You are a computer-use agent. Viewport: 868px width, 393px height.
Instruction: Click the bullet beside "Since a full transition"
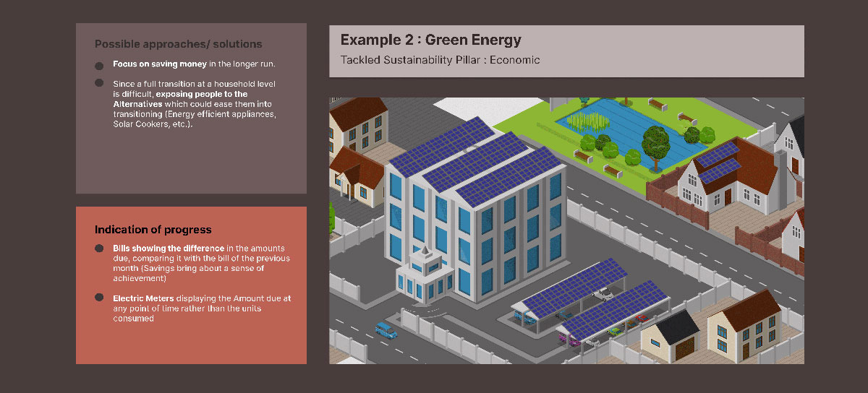pyautogui.click(x=99, y=83)
